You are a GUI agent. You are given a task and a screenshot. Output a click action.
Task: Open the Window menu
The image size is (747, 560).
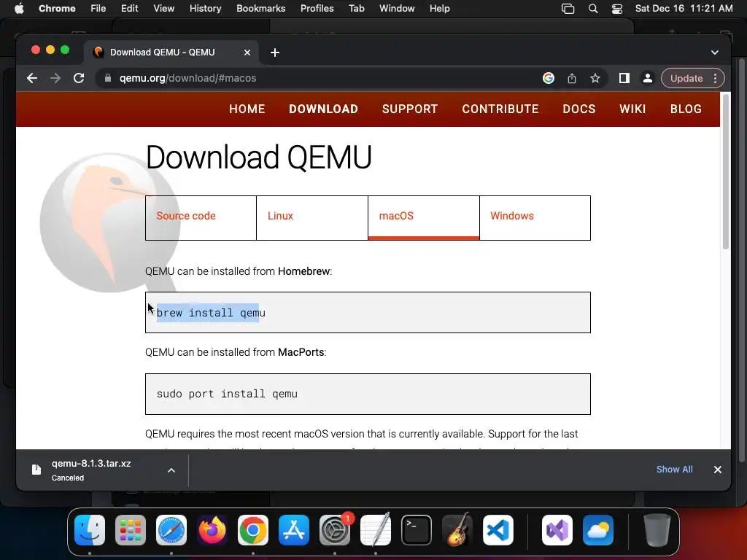click(x=397, y=9)
